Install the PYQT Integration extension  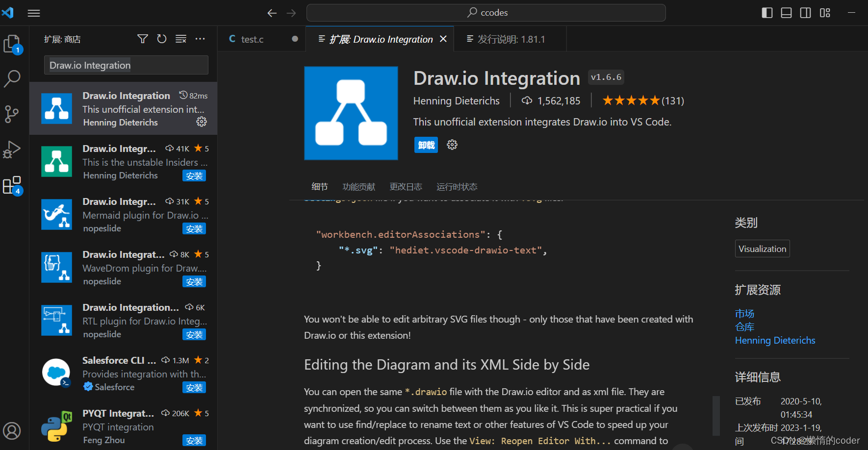tap(194, 440)
